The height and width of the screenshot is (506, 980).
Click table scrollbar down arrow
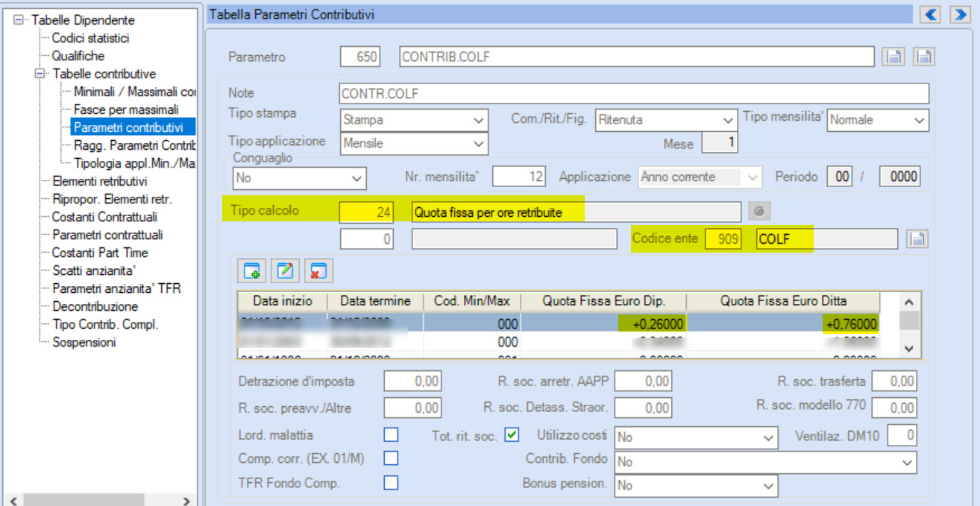[908, 348]
